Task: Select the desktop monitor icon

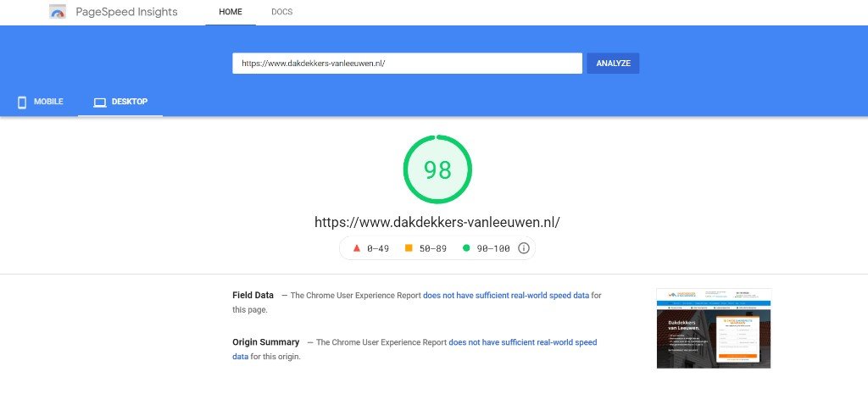Action: (x=100, y=103)
